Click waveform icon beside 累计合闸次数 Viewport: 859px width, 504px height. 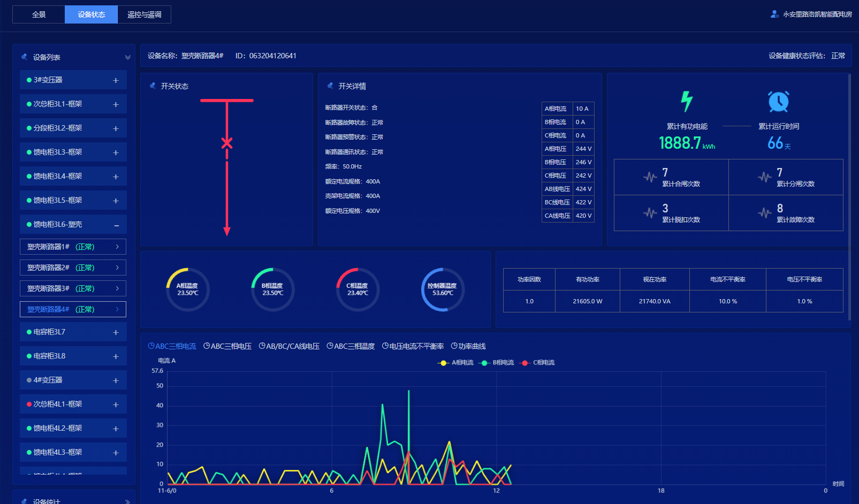coord(650,177)
